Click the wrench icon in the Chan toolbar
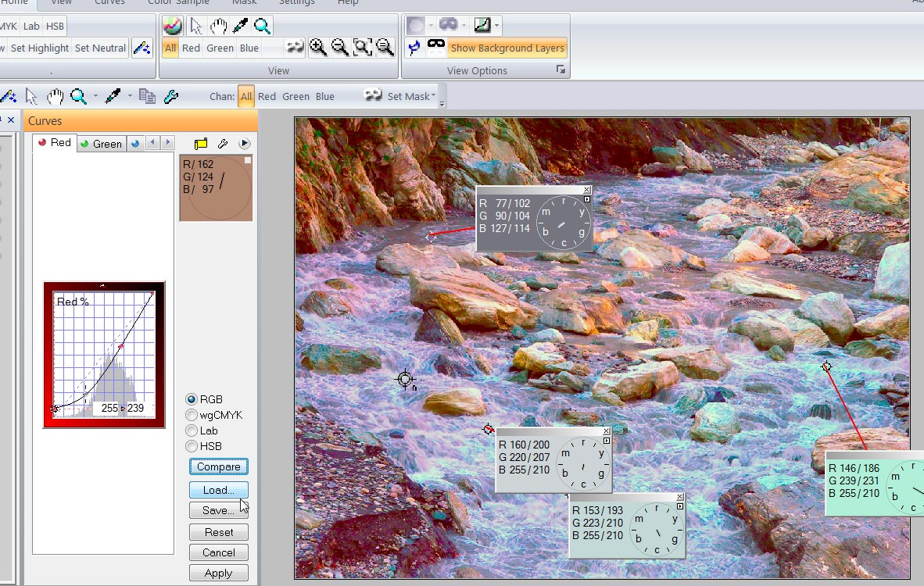This screenshot has width=924, height=586. point(171,96)
